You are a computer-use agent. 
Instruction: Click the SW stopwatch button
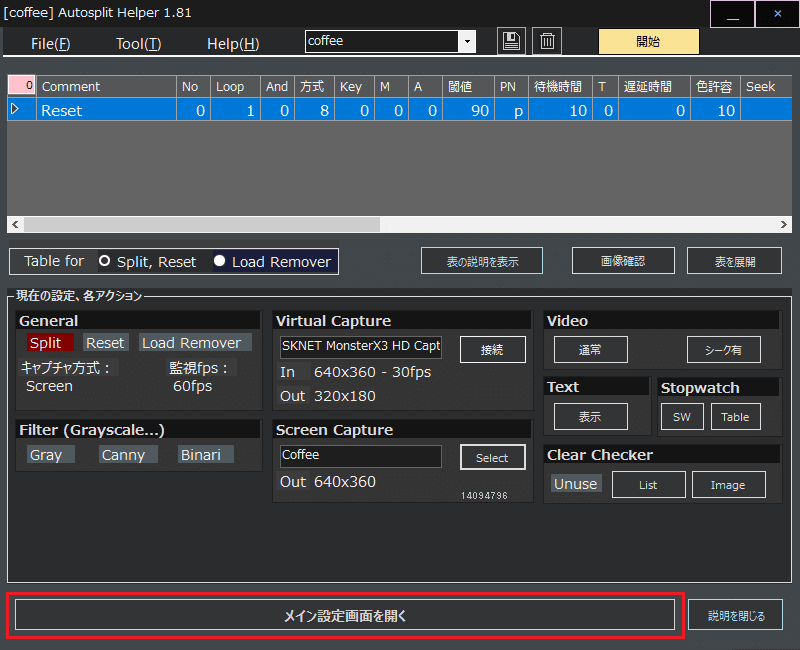[x=682, y=416]
